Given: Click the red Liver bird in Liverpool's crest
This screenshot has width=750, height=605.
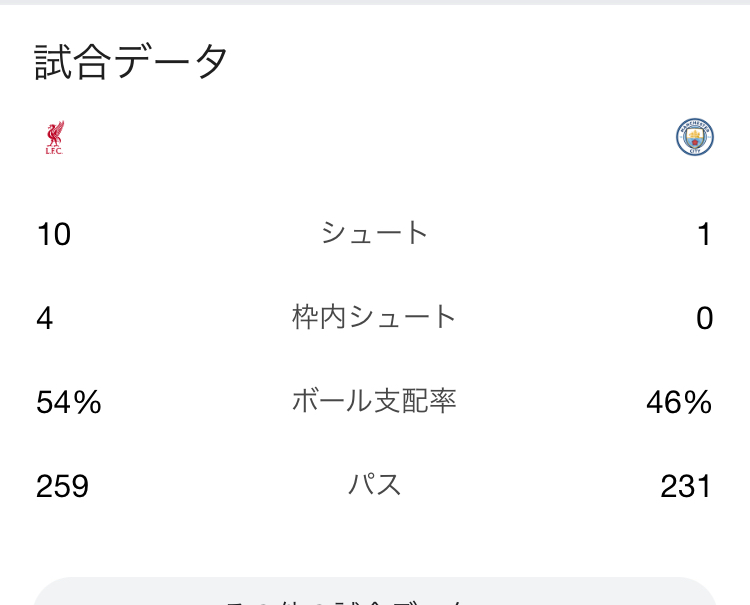Looking at the screenshot, I should 54,132.
